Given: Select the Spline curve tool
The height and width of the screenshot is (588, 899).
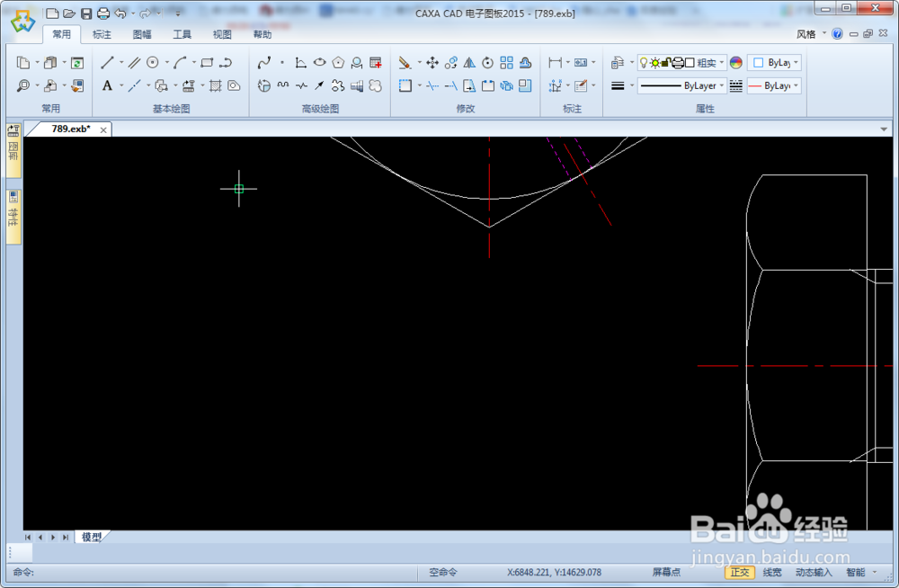Looking at the screenshot, I should pos(264,63).
